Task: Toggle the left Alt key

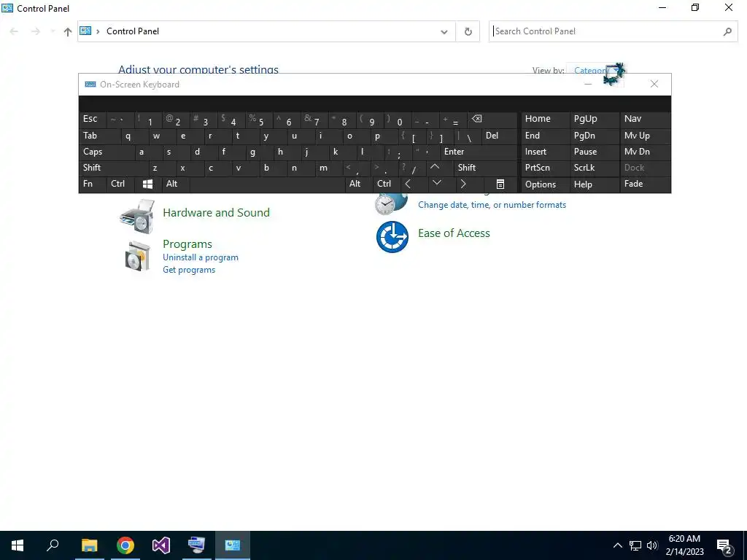Action: tap(175, 184)
